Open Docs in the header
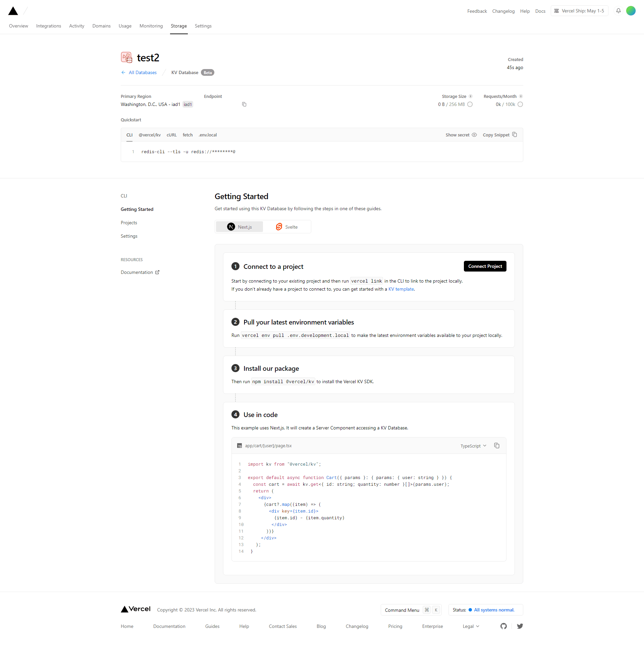 [540, 11]
